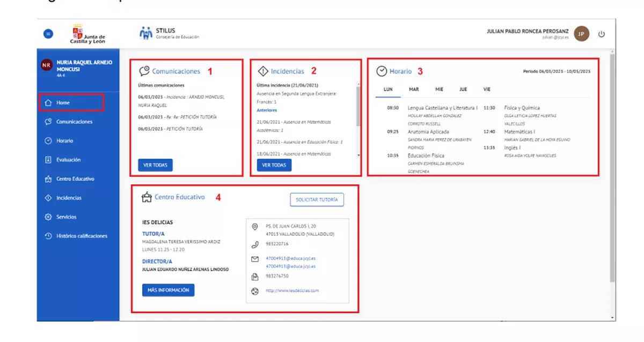The image size is (644, 342).
Task: Click the Evaluación icon in sidebar
Action: point(48,160)
